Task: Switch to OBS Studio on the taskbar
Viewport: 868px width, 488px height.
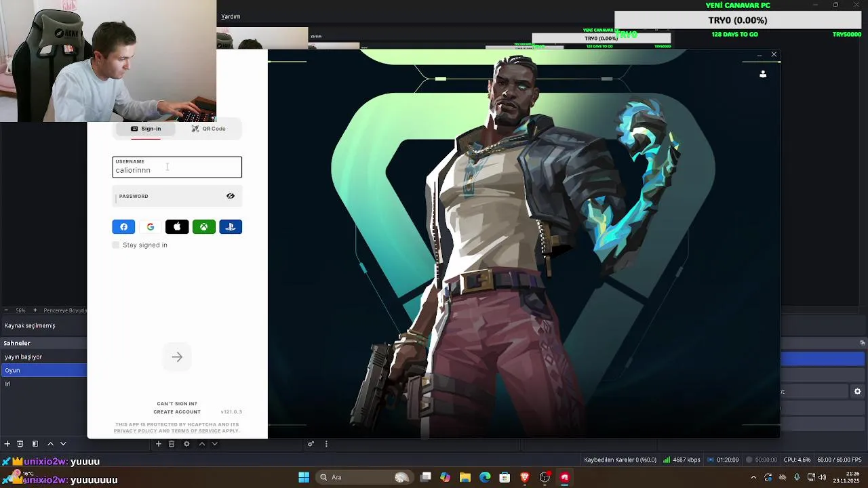Action: 545,477
